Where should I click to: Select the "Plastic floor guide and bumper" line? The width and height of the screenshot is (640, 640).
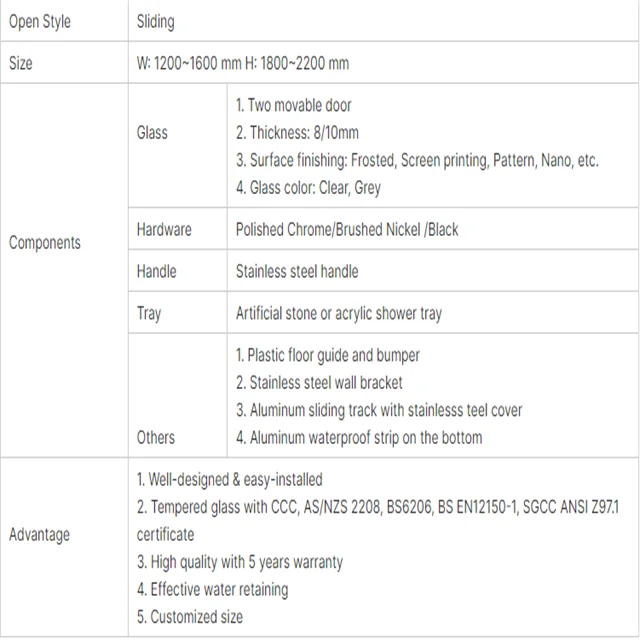click(x=328, y=355)
